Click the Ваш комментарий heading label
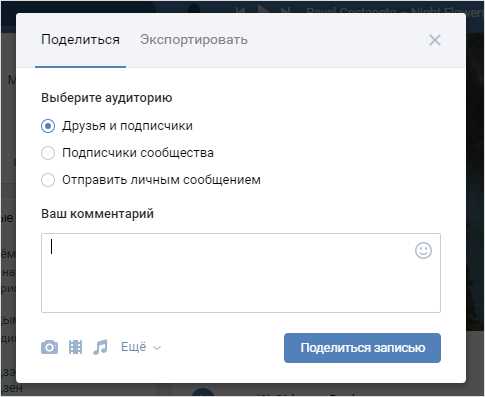Viewport: 485px width, 397px height. [x=97, y=214]
